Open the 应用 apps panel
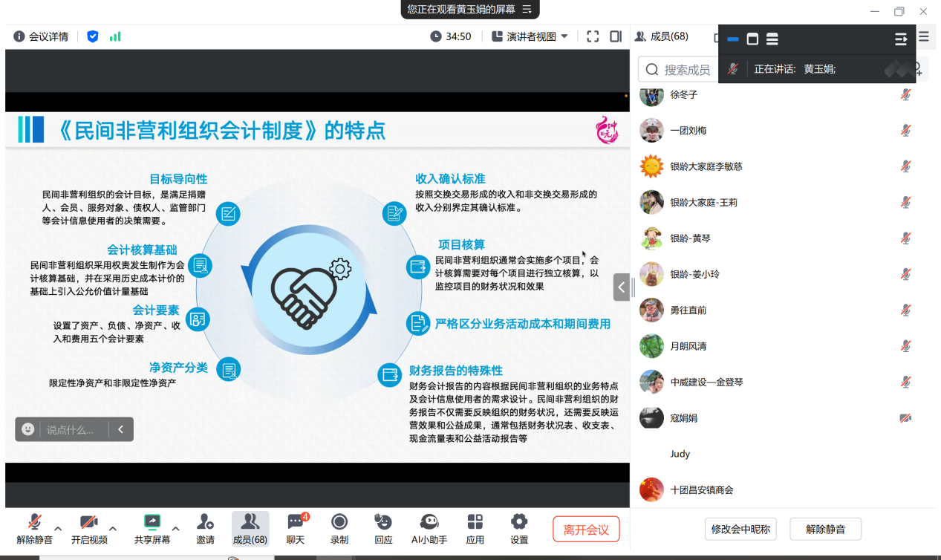 [x=475, y=528]
